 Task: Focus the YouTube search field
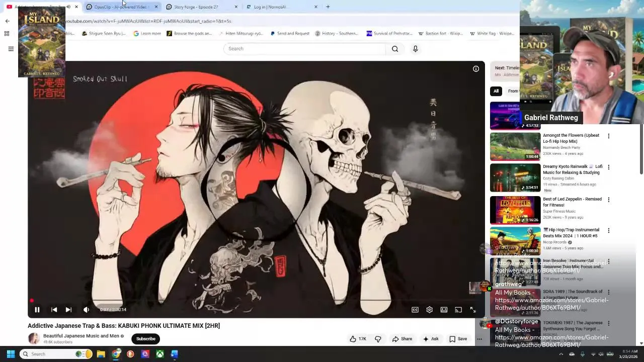(x=304, y=49)
